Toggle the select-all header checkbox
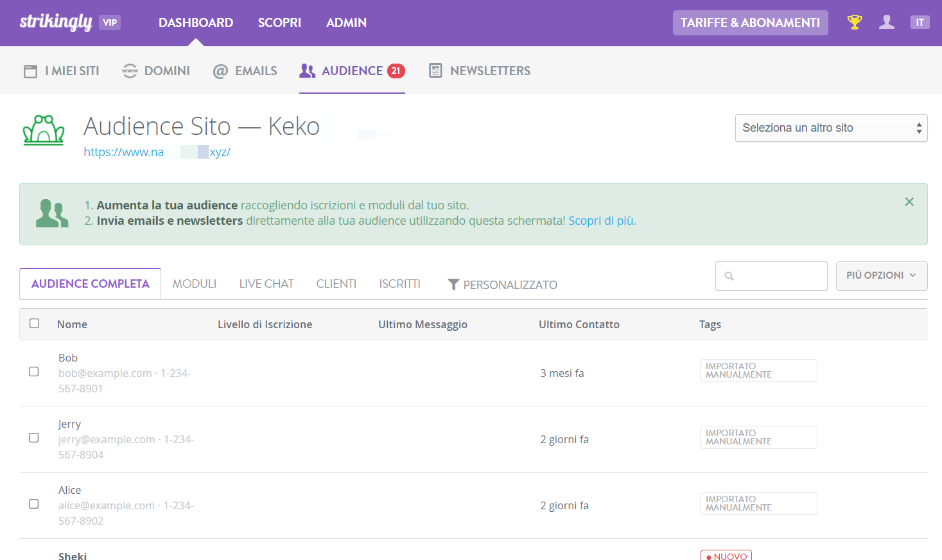 tap(35, 324)
